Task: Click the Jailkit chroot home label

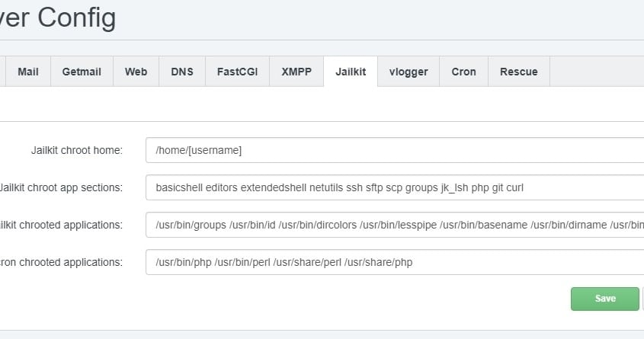Action: click(77, 151)
